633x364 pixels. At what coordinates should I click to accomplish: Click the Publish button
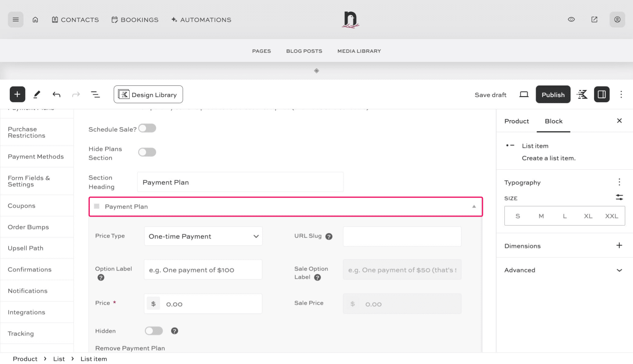tap(553, 94)
